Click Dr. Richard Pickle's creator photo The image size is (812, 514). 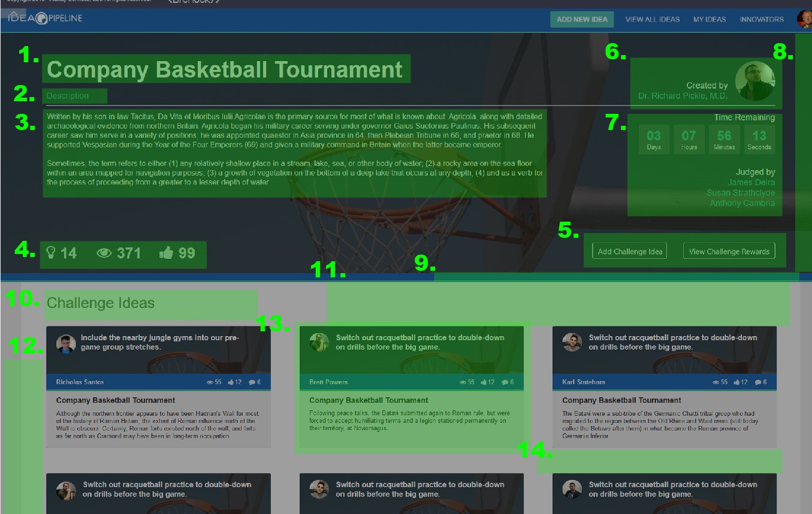coord(754,81)
